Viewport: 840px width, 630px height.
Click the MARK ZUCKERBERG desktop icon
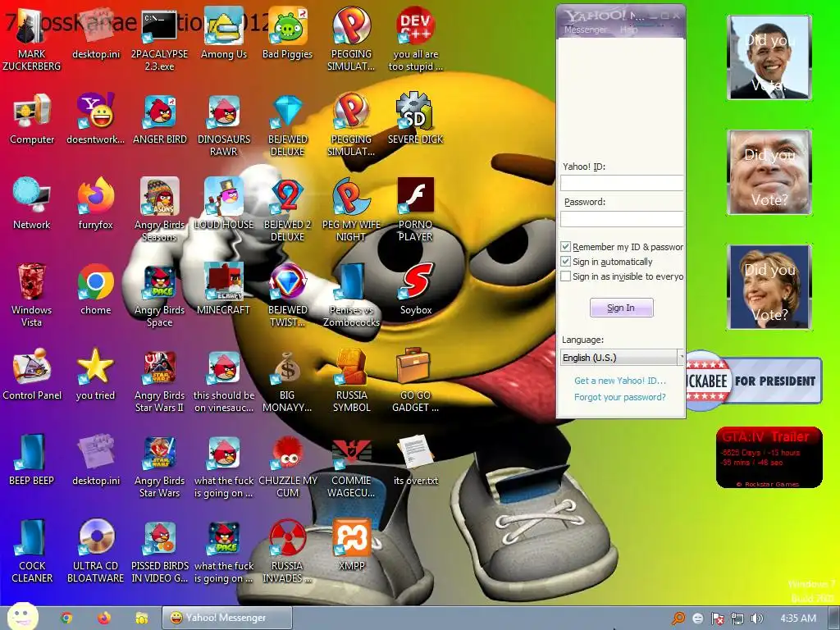[x=32, y=39]
